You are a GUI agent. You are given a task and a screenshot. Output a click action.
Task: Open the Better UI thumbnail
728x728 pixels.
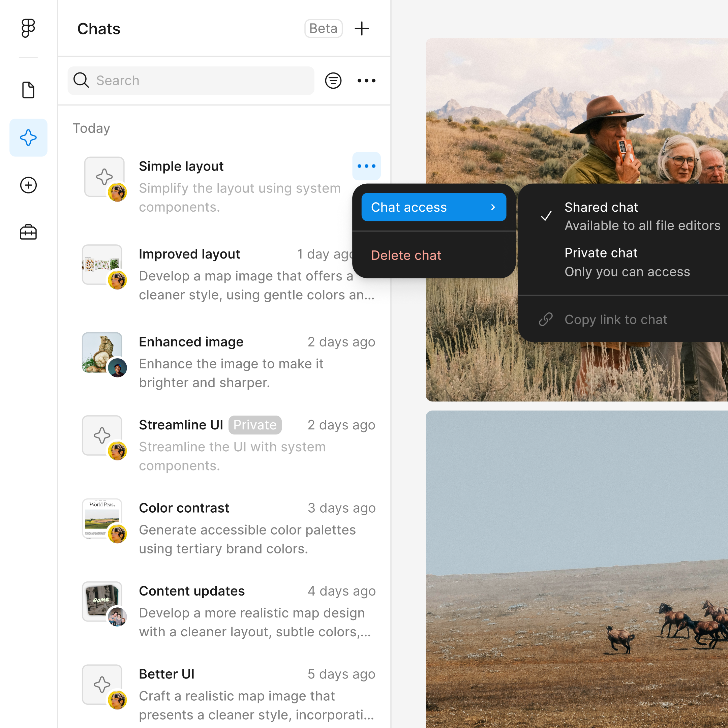[x=102, y=684]
